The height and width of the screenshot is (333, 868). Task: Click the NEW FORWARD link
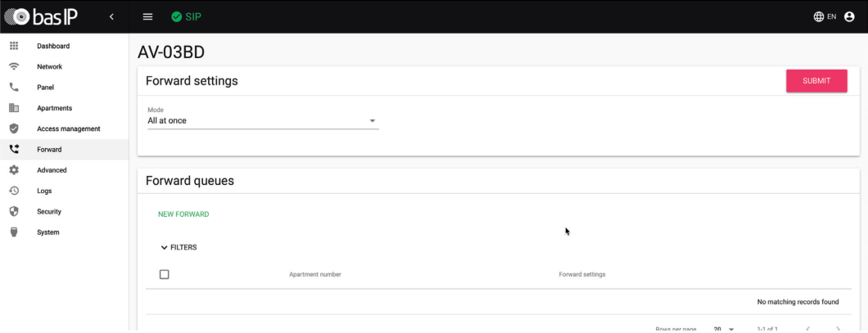click(183, 214)
